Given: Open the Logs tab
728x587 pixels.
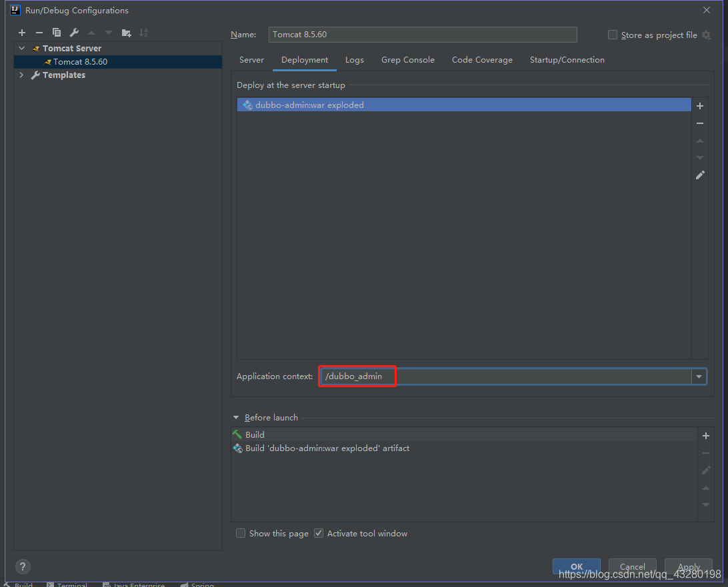Looking at the screenshot, I should coord(354,60).
